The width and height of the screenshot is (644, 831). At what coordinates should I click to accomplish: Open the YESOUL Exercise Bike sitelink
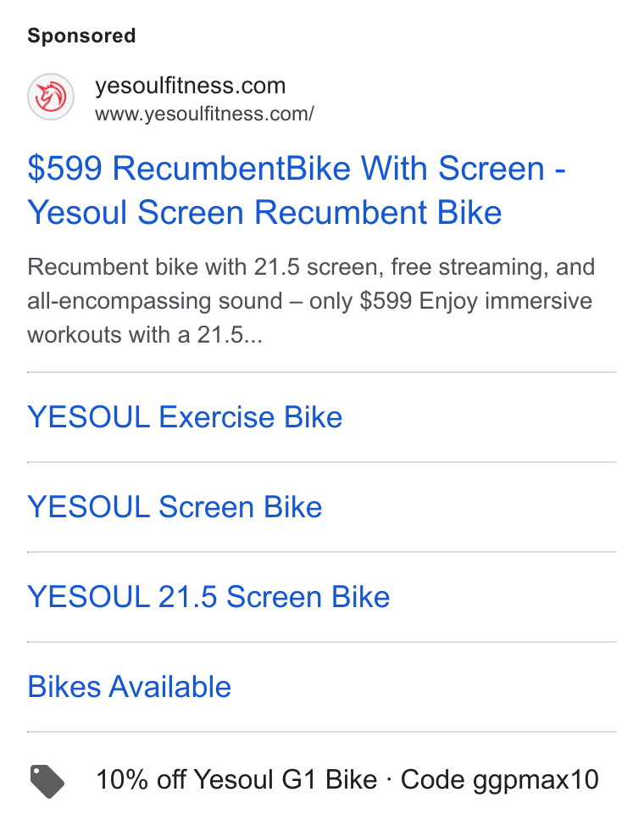click(185, 417)
